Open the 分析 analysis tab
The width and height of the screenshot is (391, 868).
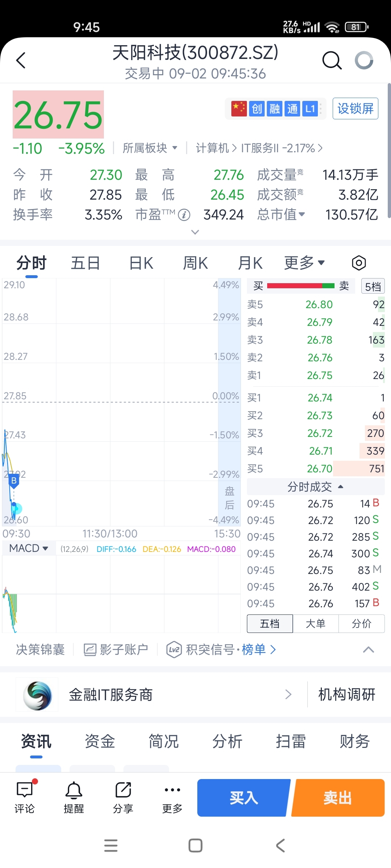coord(227,741)
